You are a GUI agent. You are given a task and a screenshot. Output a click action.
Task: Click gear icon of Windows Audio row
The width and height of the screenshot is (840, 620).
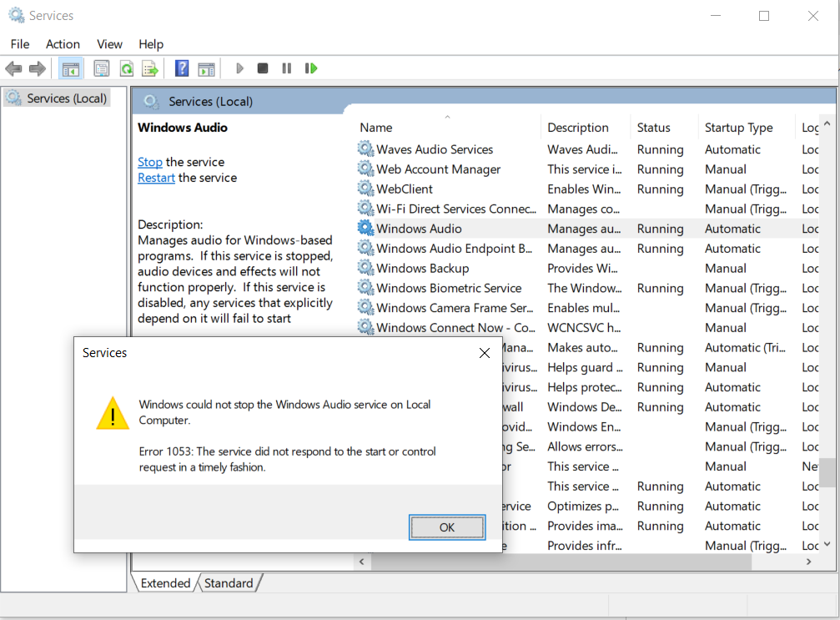click(365, 228)
